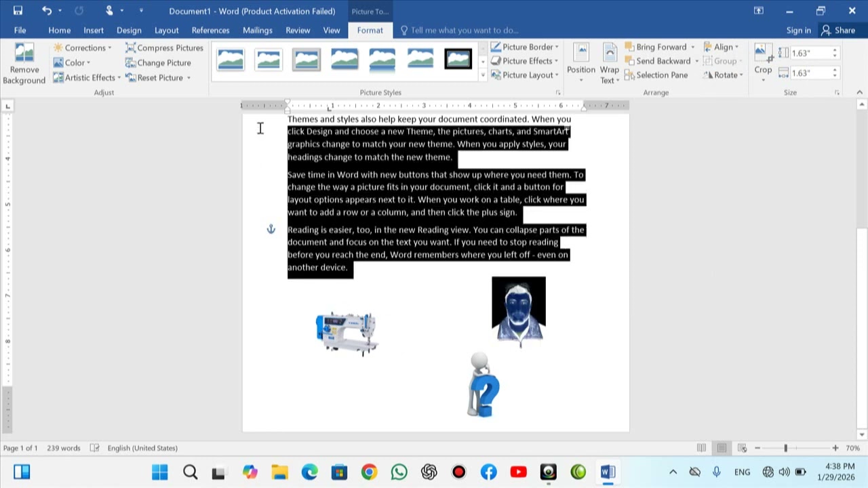Open the File tab
868x488 pixels.
click(x=20, y=30)
